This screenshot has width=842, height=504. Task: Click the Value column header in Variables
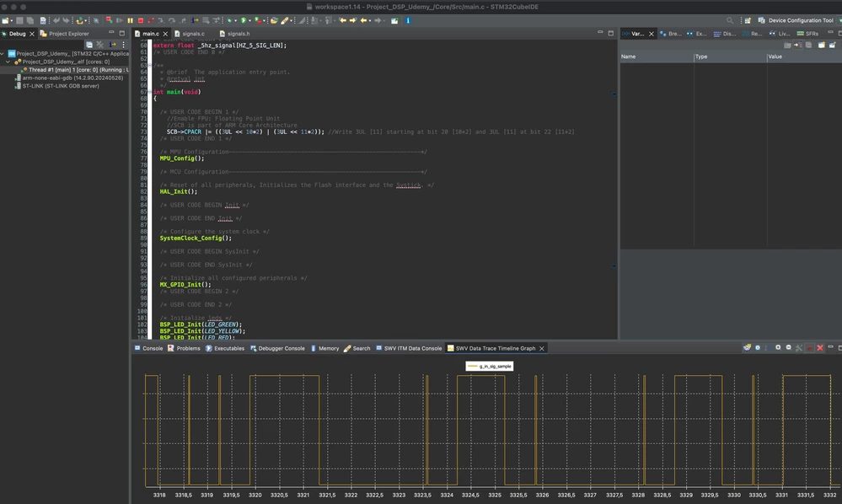point(804,56)
